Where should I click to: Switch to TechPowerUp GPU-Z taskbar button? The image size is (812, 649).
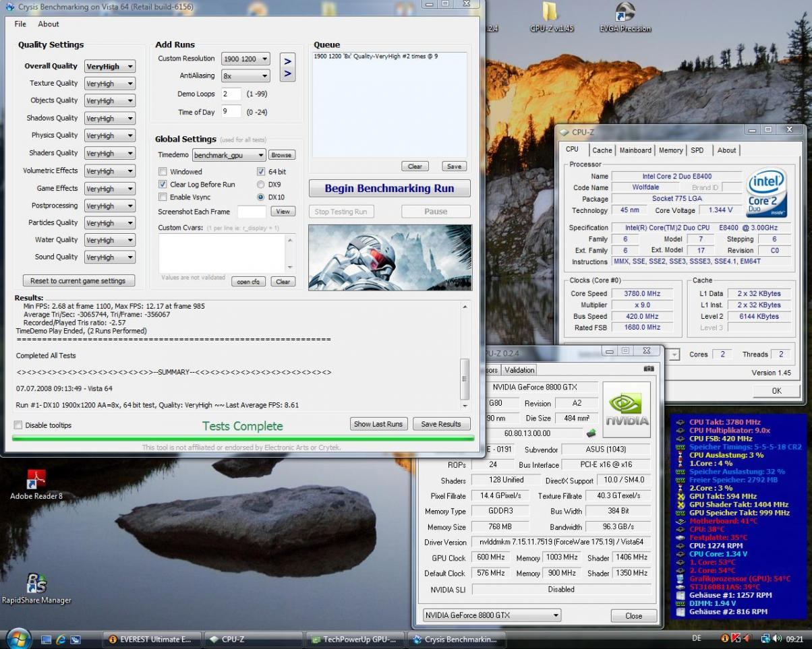355,640
